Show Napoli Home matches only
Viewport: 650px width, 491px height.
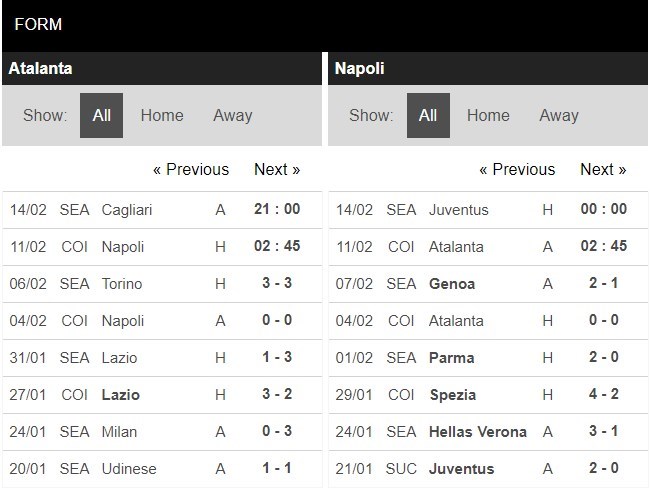pyautogui.click(x=488, y=115)
